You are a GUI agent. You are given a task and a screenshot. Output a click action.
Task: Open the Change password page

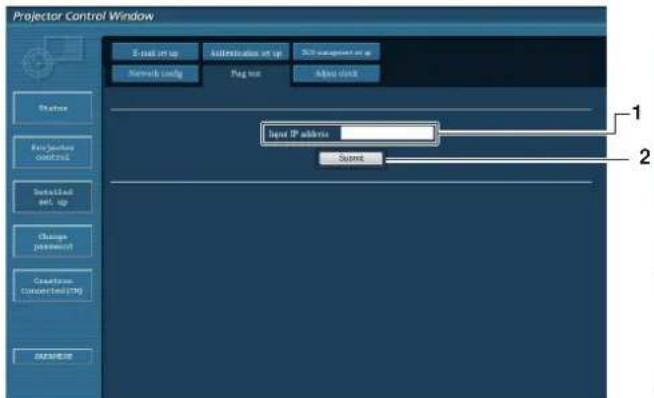click(53, 241)
